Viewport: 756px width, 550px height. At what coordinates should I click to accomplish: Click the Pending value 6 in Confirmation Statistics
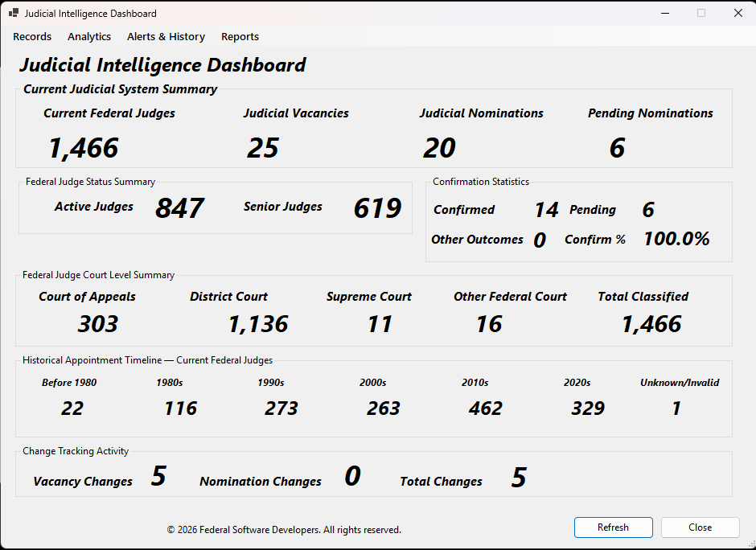click(x=648, y=210)
